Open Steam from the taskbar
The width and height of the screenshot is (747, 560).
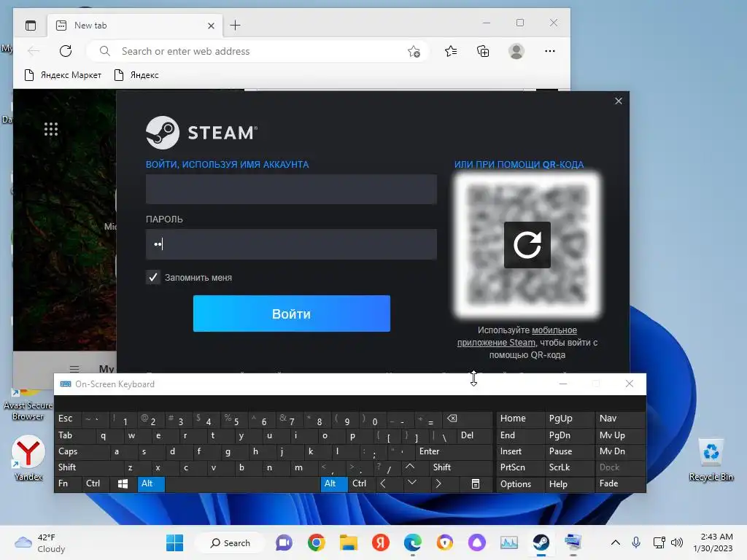[x=541, y=542]
